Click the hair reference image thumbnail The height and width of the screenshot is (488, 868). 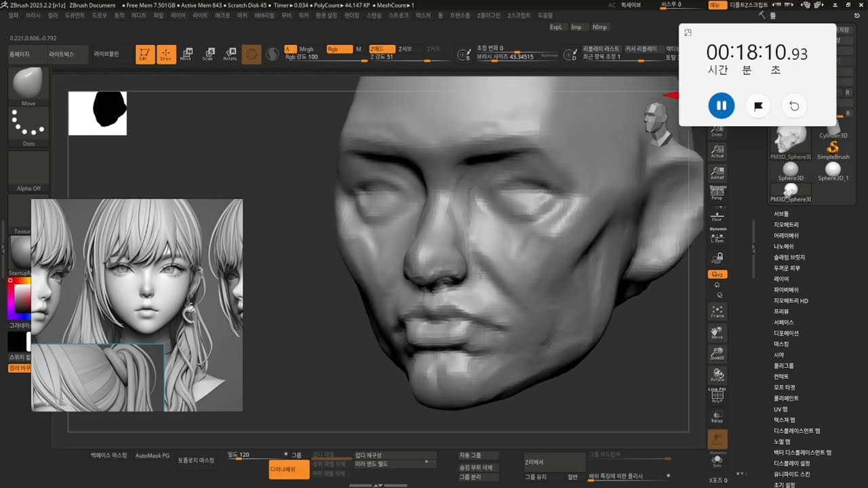coord(137,305)
